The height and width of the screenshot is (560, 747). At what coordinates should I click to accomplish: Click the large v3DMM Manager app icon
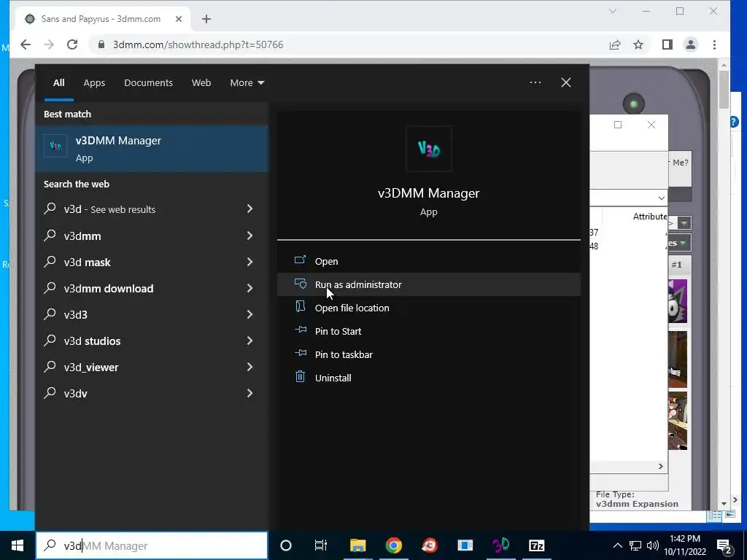pos(429,149)
